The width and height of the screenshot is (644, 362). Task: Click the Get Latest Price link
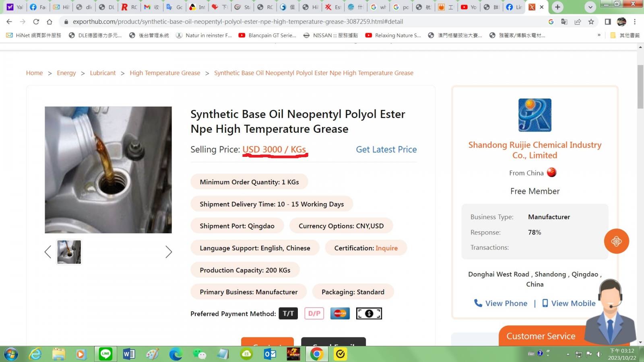[386, 150]
